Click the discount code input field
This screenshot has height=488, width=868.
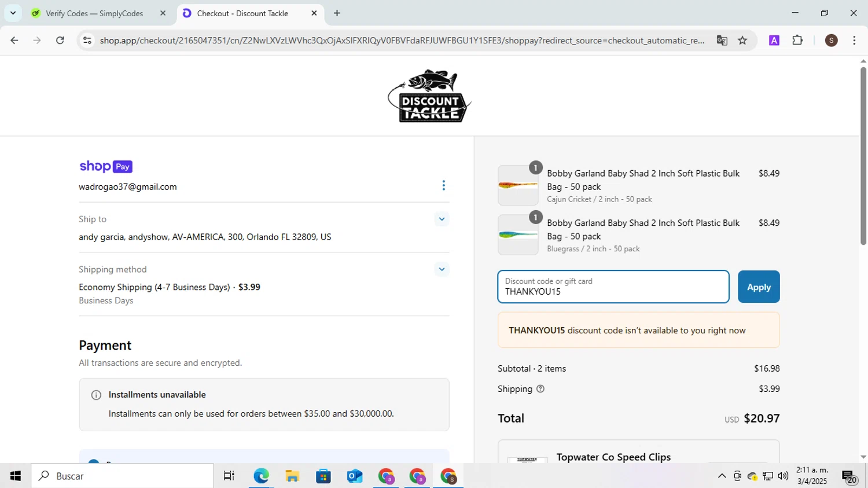[x=613, y=287]
